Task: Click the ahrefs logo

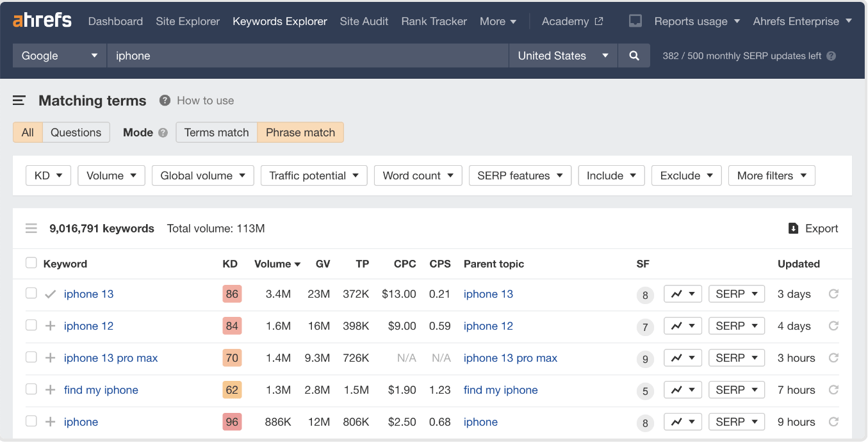Action: (x=42, y=20)
